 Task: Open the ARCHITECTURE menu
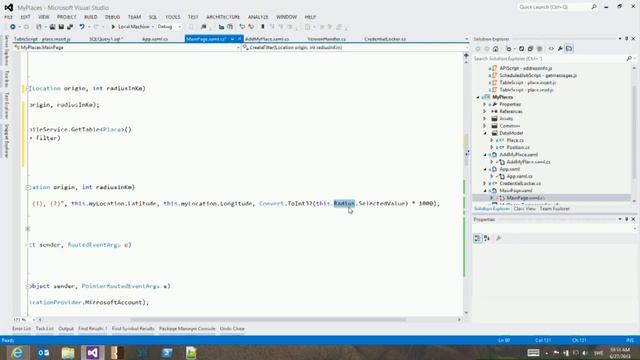coord(223,17)
